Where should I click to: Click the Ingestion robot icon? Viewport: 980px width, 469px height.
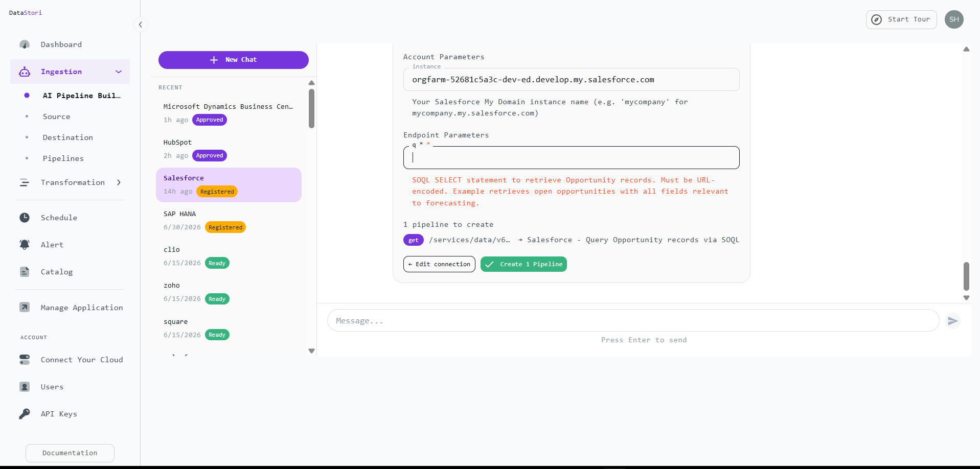[x=25, y=72]
